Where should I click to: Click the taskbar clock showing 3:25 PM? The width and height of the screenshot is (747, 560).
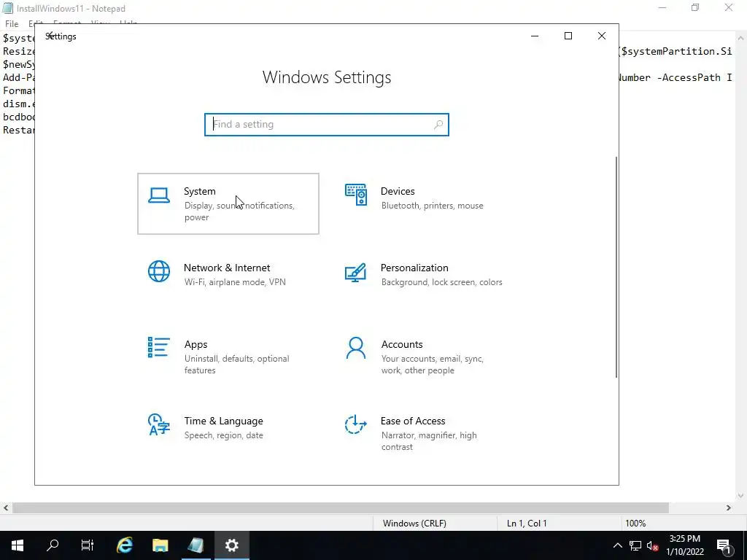pos(684,545)
